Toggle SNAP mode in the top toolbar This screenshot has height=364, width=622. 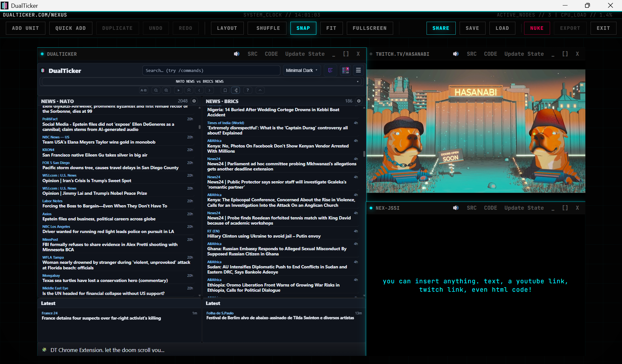[303, 28]
